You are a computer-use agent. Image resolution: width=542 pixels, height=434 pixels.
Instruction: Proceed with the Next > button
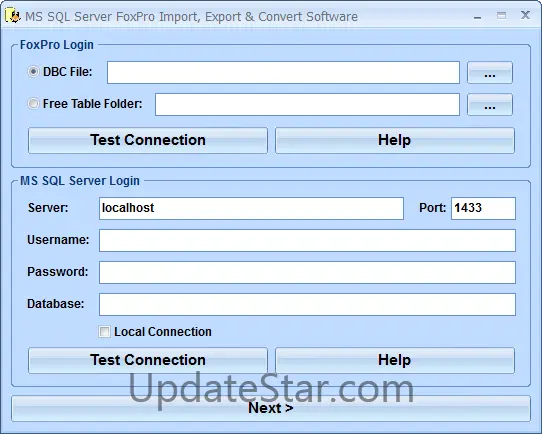pyautogui.click(x=271, y=408)
